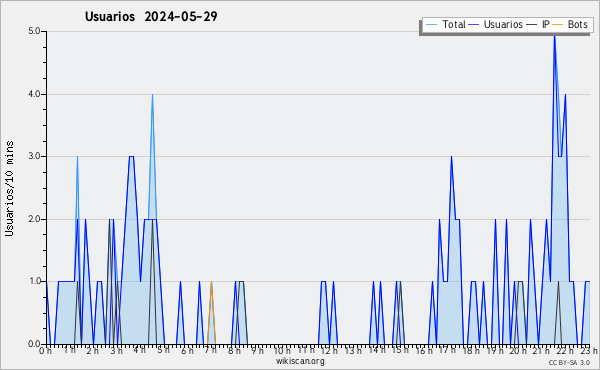
Task: Click the chart title 'Usuarios 2024-05-29'
Action: pos(151,16)
